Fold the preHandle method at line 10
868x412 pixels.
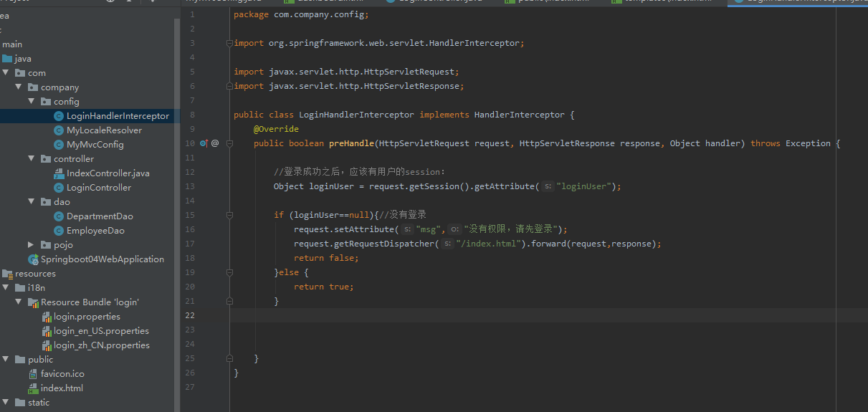click(229, 143)
